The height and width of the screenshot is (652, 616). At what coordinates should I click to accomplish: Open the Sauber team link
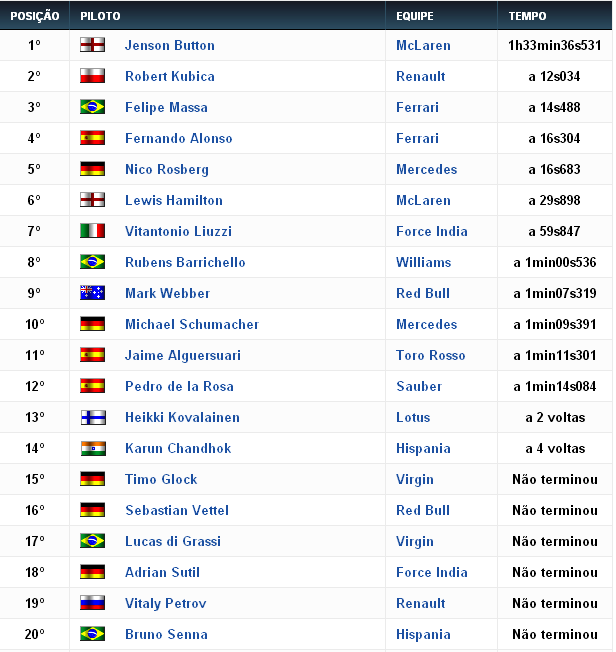tap(418, 386)
